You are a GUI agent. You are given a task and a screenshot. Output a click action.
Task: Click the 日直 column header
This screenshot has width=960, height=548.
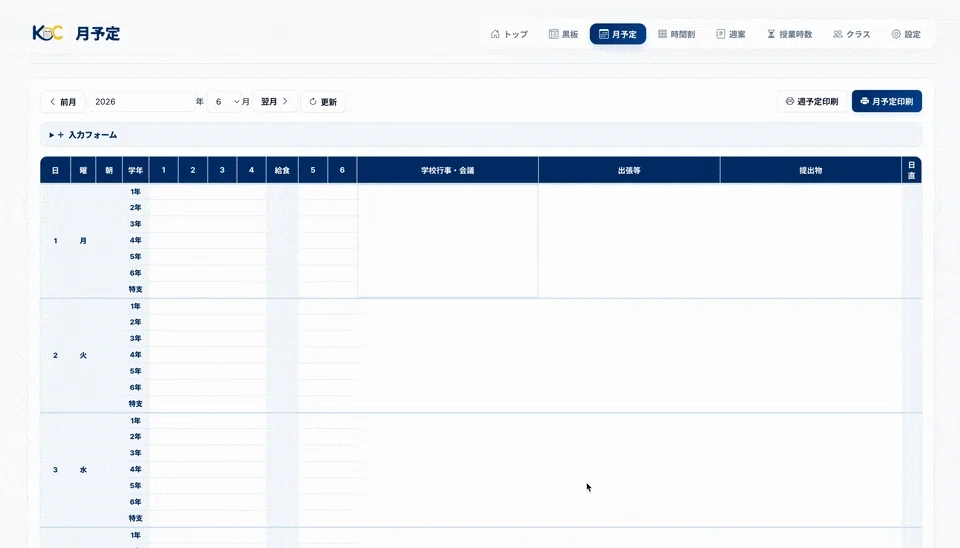pos(912,170)
